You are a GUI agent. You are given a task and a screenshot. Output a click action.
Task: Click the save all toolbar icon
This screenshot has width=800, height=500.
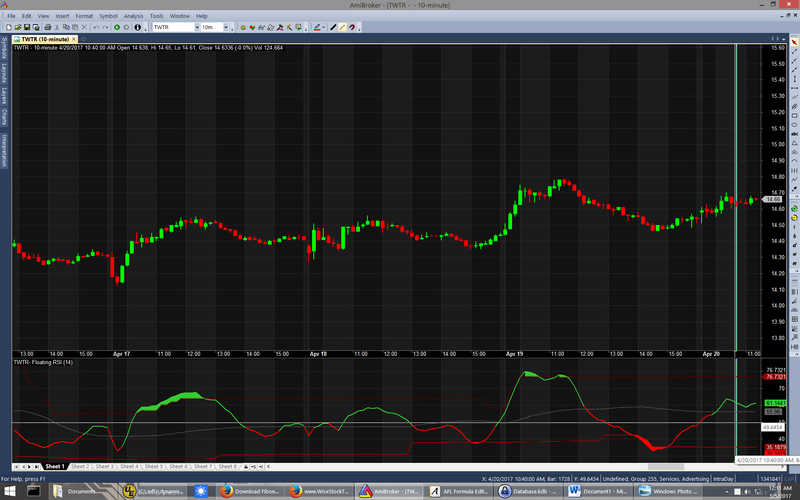point(36,27)
